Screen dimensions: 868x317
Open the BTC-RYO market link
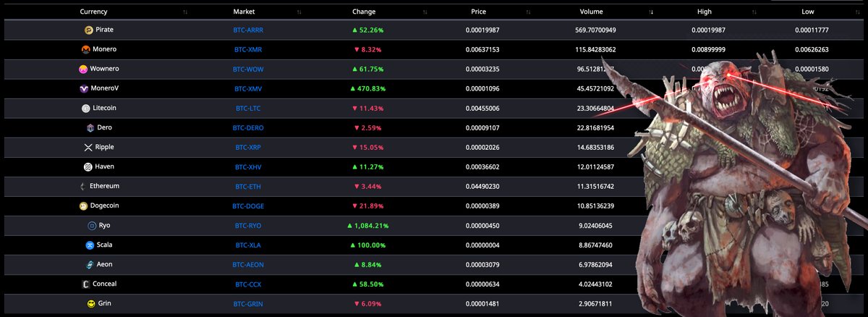pyautogui.click(x=250, y=225)
